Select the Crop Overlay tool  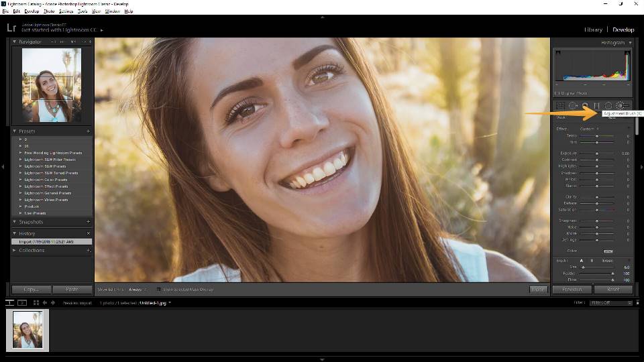(560, 106)
